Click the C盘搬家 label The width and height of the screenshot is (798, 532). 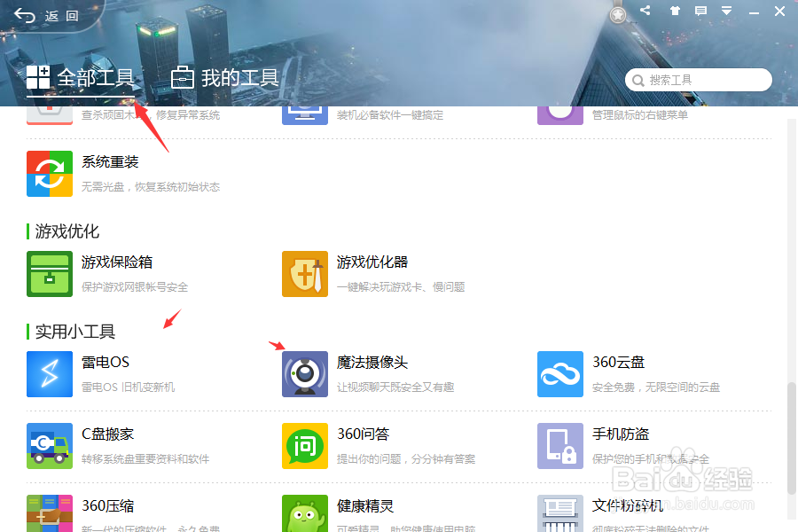tap(107, 434)
